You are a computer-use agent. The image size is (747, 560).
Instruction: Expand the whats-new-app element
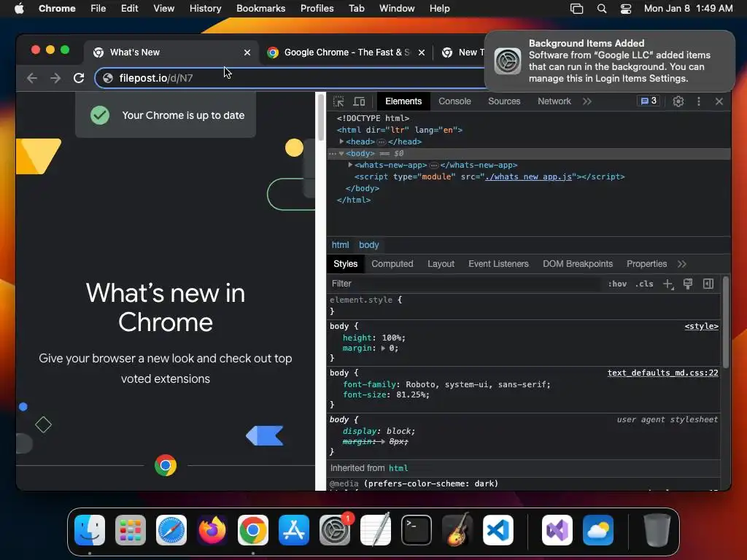click(x=350, y=165)
